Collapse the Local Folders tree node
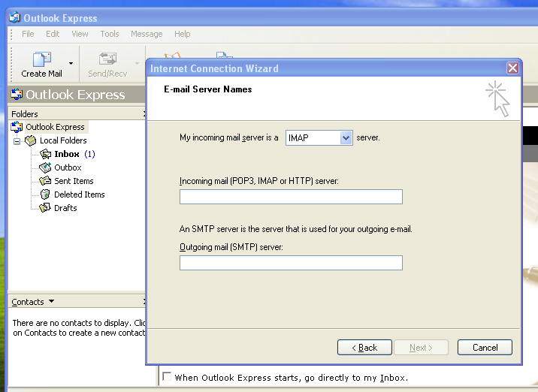This screenshot has width=538, height=392. coord(17,141)
